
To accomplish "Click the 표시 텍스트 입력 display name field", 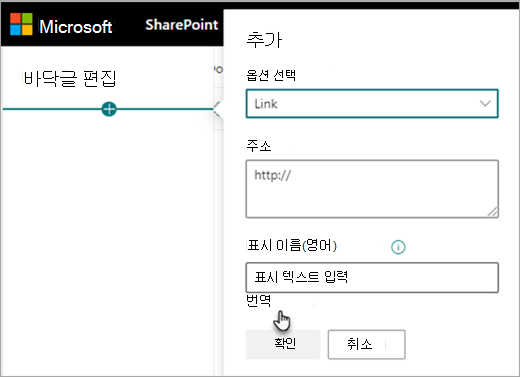I will [372, 278].
